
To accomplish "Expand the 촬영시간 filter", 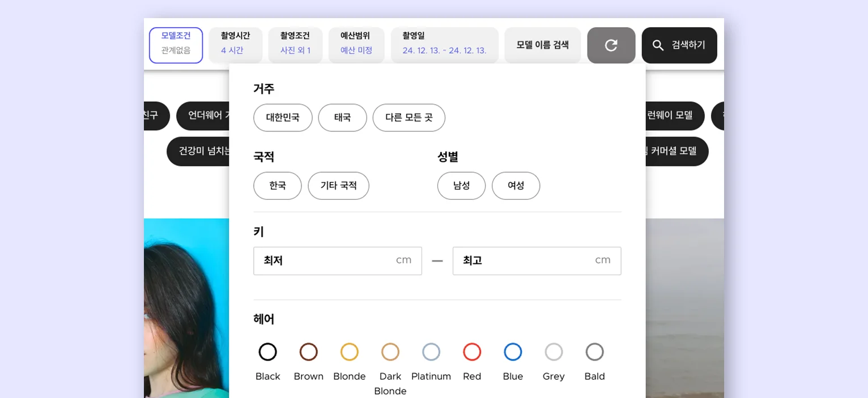I will click(235, 45).
